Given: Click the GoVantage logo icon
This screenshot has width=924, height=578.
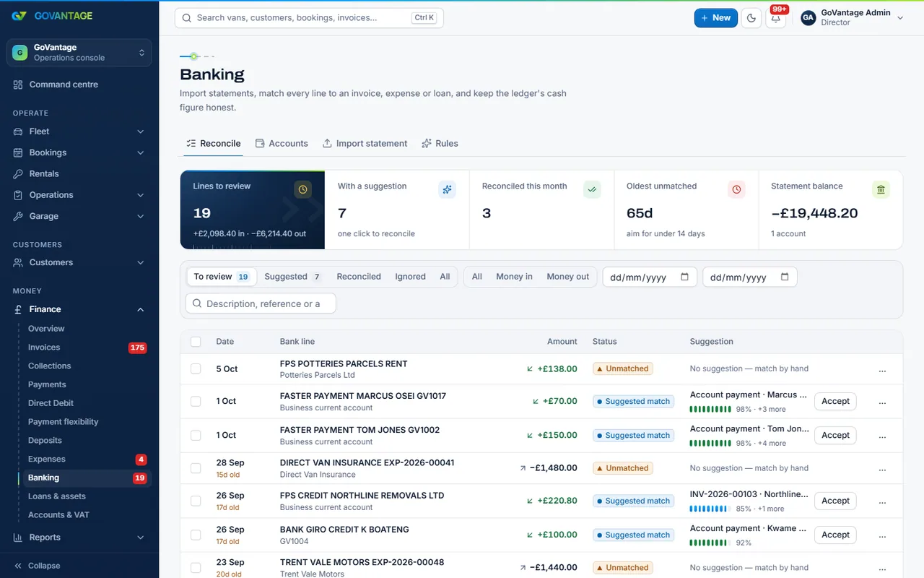Looking at the screenshot, I should [19, 16].
